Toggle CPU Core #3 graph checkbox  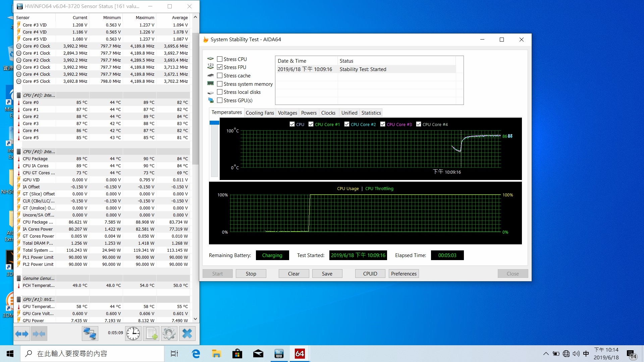click(x=383, y=124)
